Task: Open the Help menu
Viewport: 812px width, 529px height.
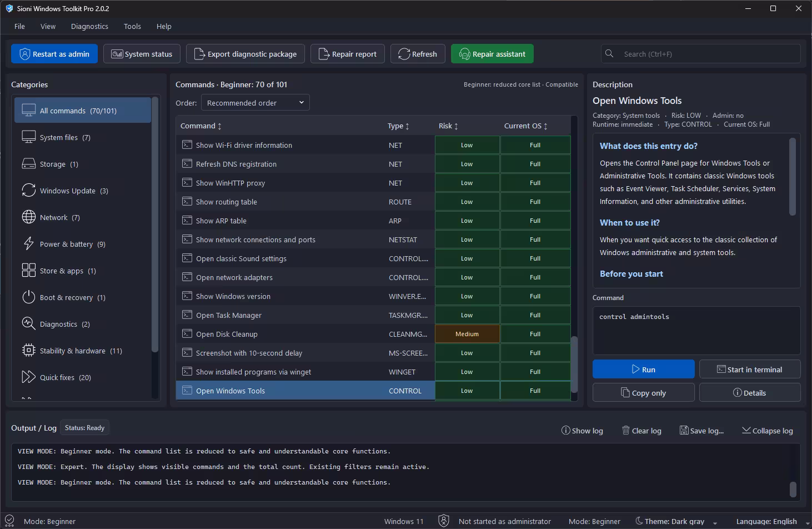Action: pyautogui.click(x=164, y=26)
